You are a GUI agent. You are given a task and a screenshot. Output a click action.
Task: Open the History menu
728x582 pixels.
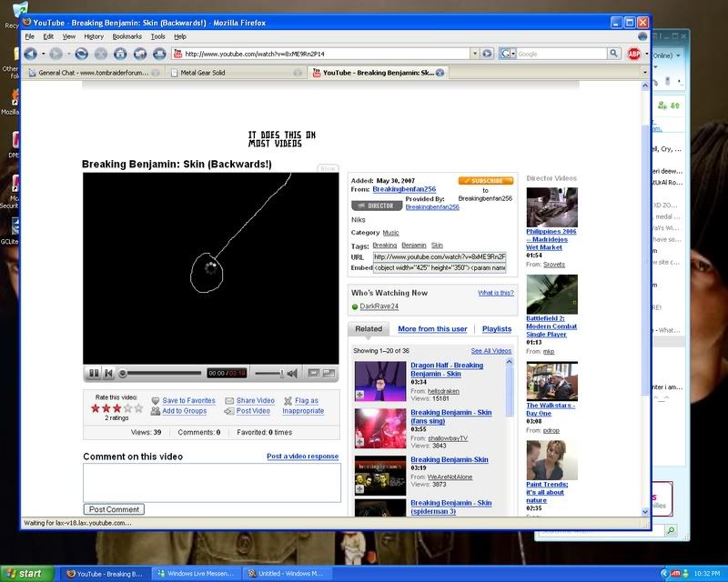[94, 36]
